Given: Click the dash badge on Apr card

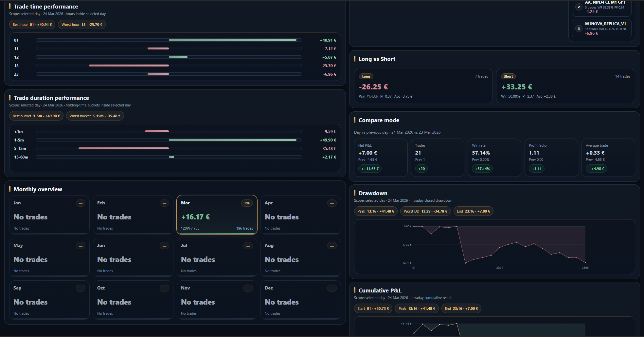Looking at the screenshot, I should point(332,203).
